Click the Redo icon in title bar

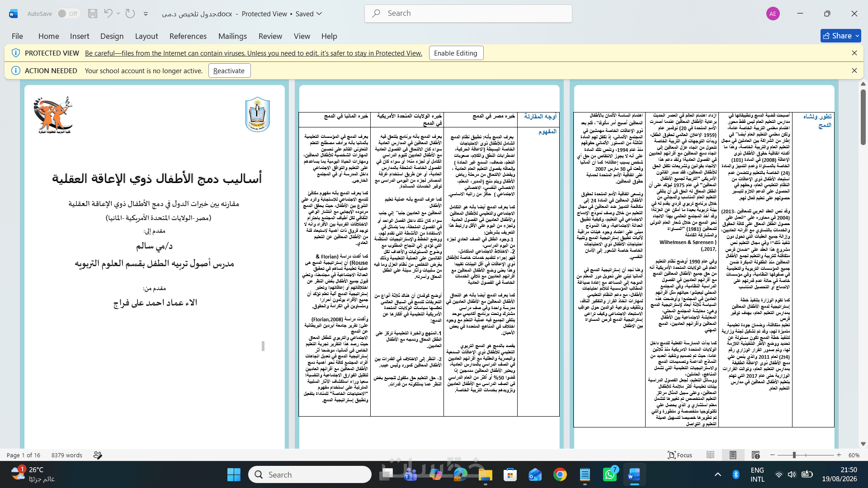130,14
